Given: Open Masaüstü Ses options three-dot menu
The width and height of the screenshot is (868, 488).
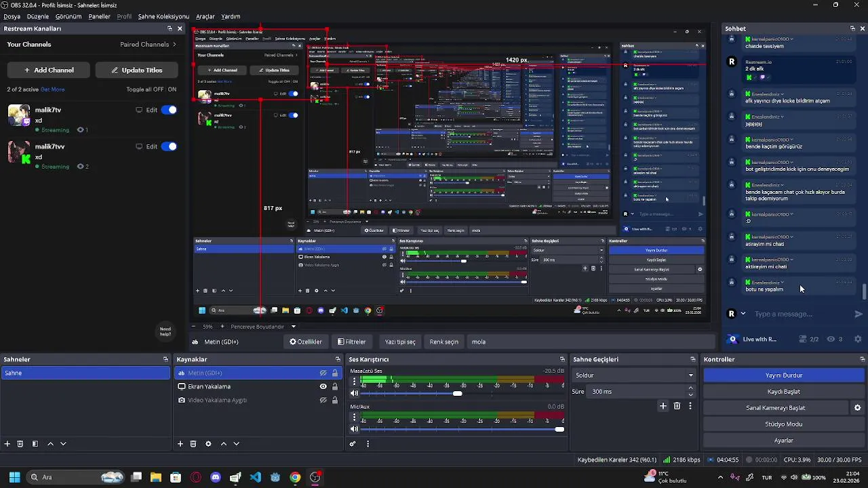Looking at the screenshot, I should tap(354, 382).
